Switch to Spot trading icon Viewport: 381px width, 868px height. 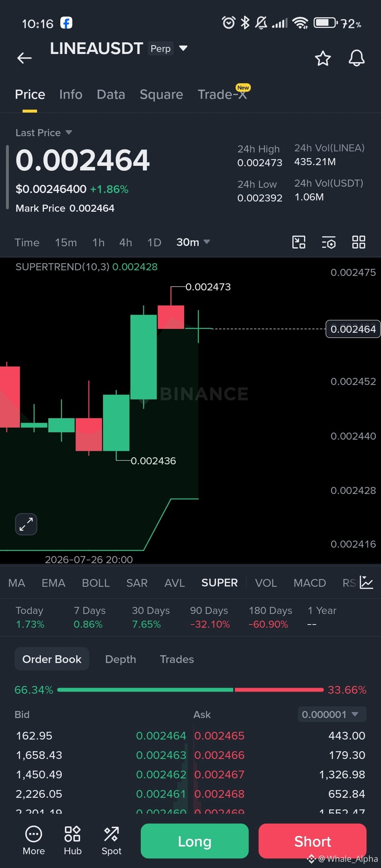point(111,841)
